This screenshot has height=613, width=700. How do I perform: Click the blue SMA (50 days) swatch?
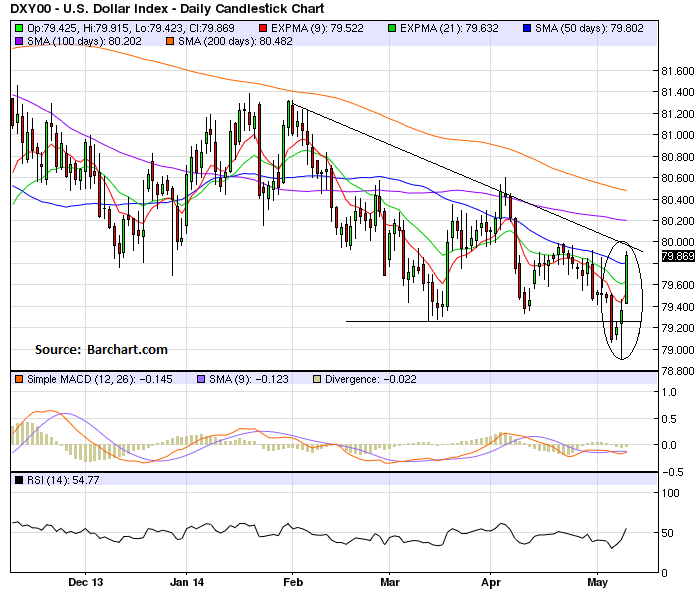(x=527, y=28)
